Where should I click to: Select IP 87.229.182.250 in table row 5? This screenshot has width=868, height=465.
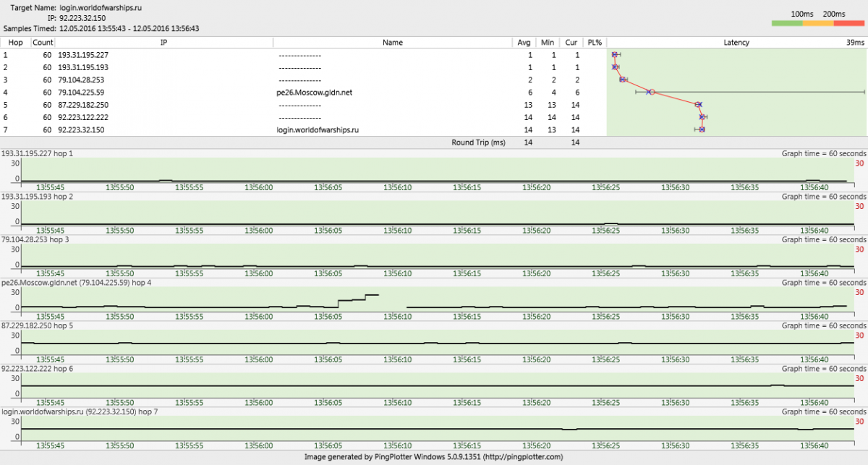(83, 105)
